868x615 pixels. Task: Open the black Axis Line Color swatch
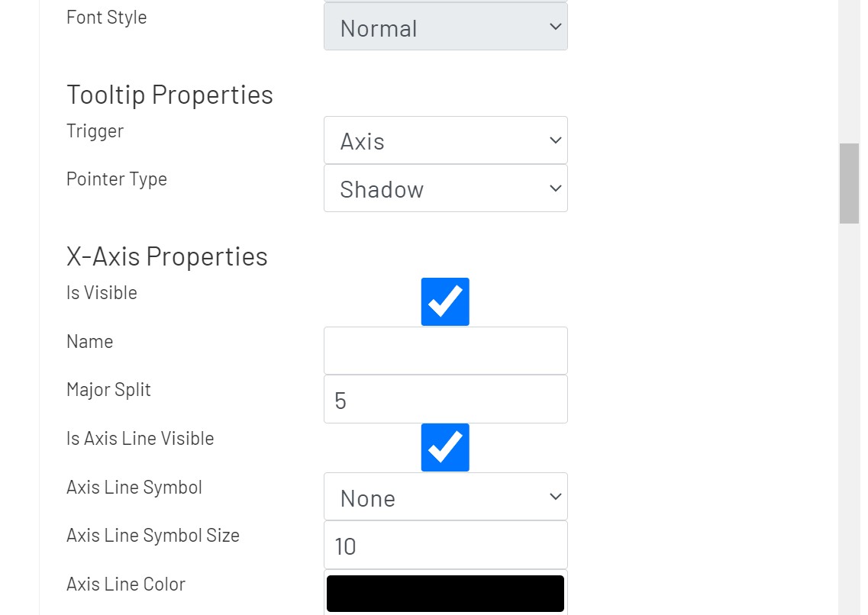click(x=445, y=593)
